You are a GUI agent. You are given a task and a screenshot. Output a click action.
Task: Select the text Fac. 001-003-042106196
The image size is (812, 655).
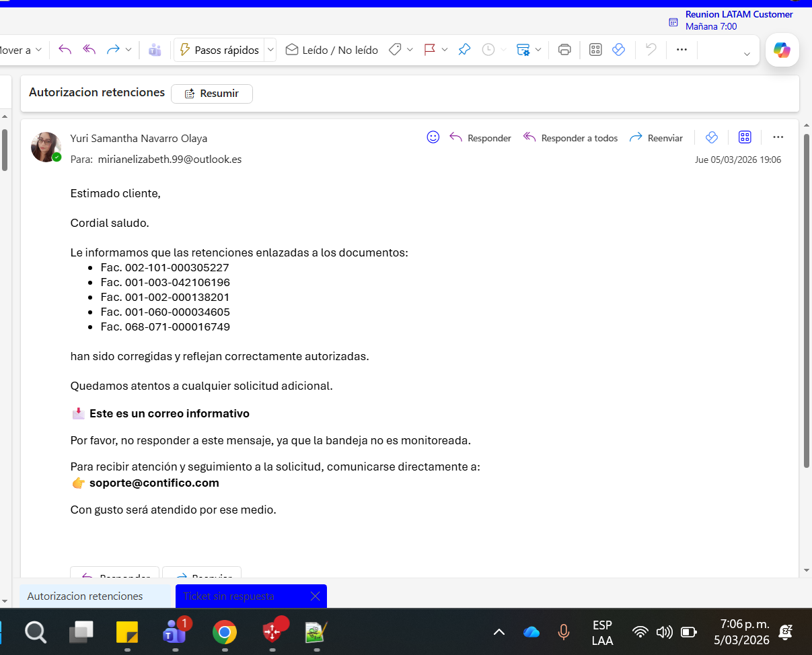pos(165,282)
